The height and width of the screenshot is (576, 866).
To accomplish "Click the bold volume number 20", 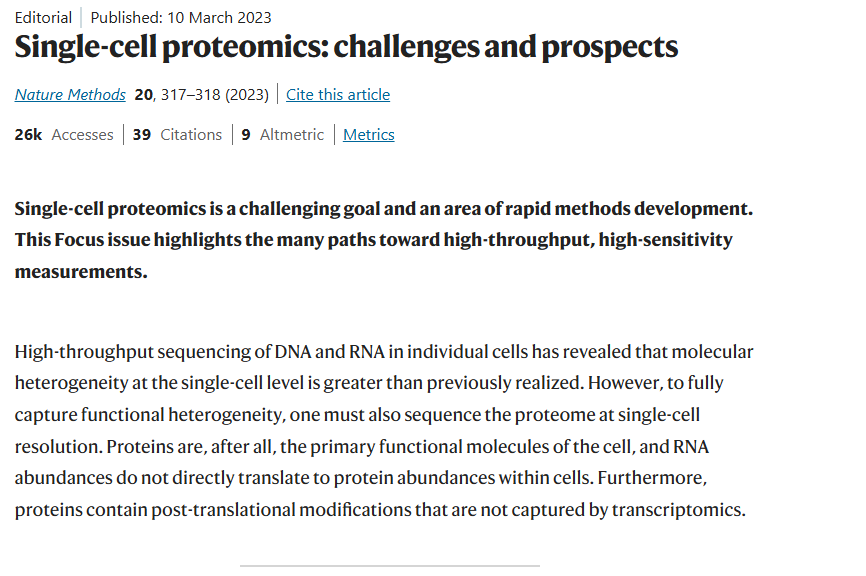I will point(143,95).
